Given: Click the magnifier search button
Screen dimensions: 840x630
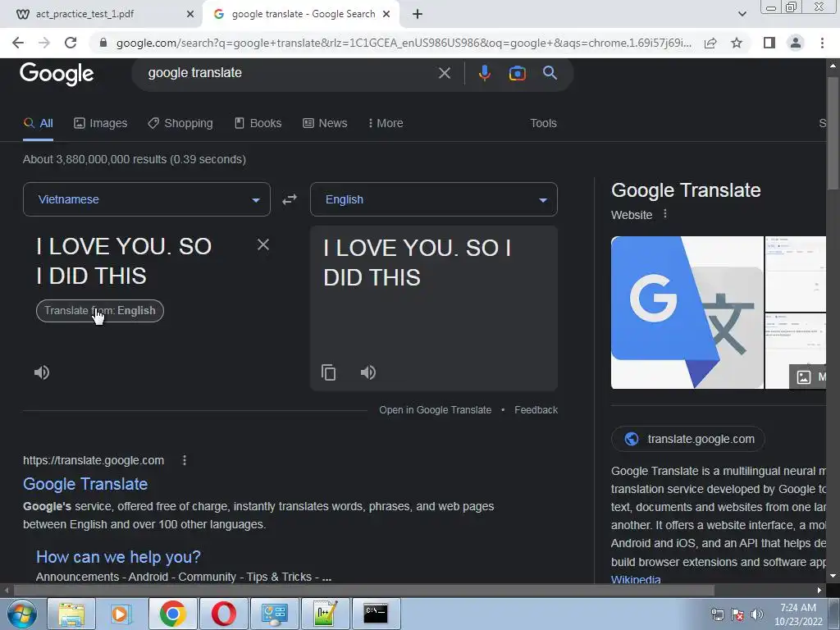Looking at the screenshot, I should (x=550, y=73).
